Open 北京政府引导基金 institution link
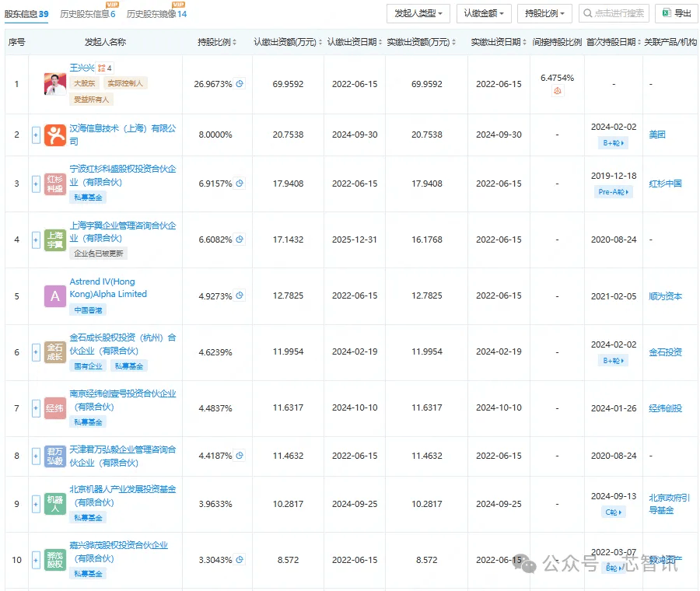The width and height of the screenshot is (700, 591). (x=669, y=504)
